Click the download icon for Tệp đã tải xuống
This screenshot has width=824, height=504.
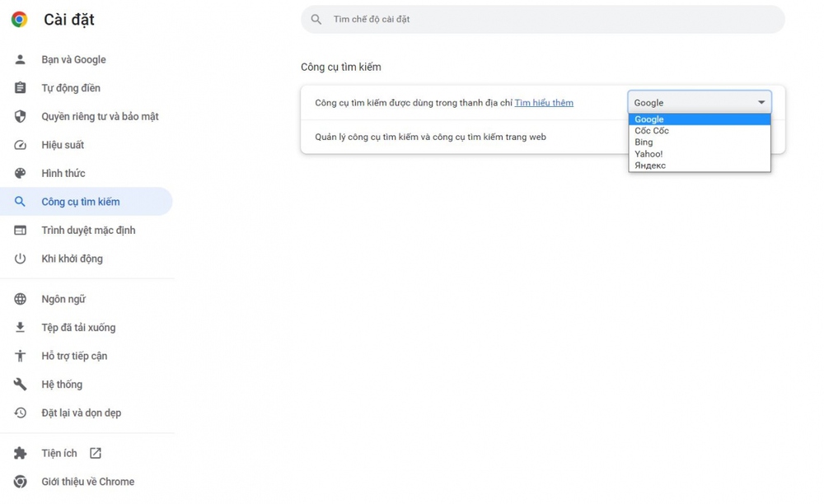pos(20,327)
